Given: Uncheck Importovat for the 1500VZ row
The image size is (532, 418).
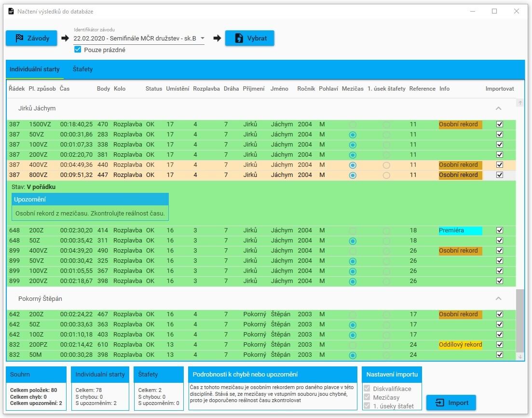Looking at the screenshot, I should pos(500,124).
